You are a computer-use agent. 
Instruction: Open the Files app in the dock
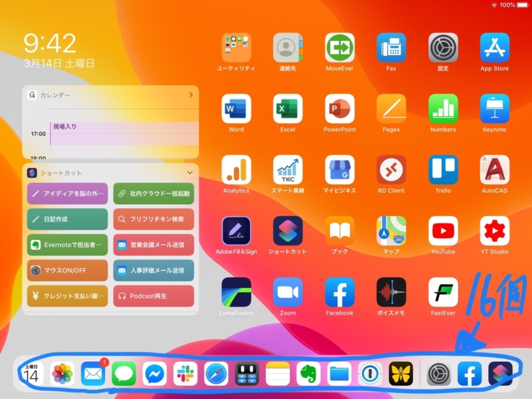339,374
